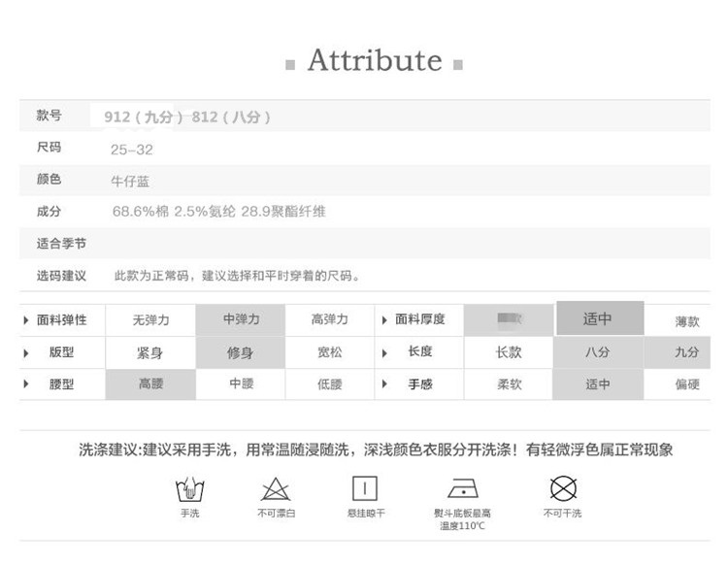Image resolution: width=728 pixels, height=566 pixels.
Task: Click the do-not-dry-clean crossed circle icon
Action: click(x=563, y=488)
